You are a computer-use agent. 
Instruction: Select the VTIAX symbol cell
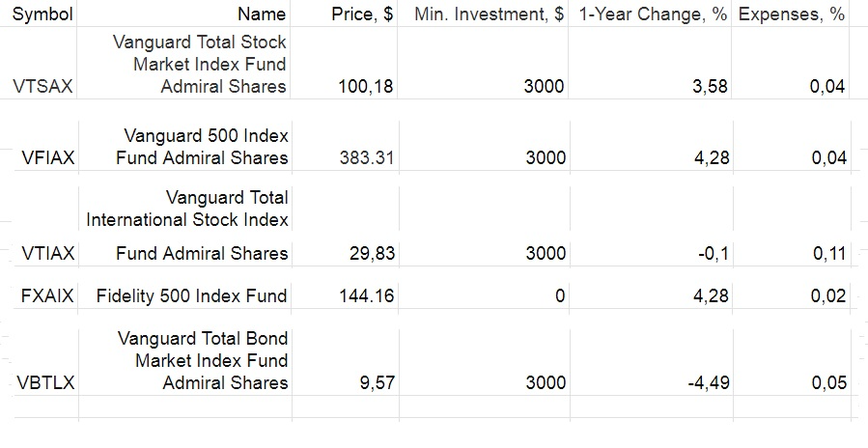(x=48, y=254)
